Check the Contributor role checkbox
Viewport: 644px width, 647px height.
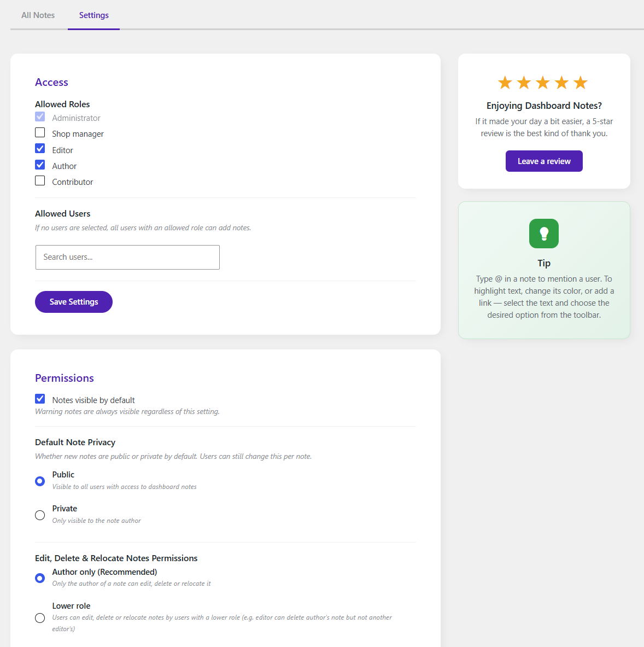[39, 180]
